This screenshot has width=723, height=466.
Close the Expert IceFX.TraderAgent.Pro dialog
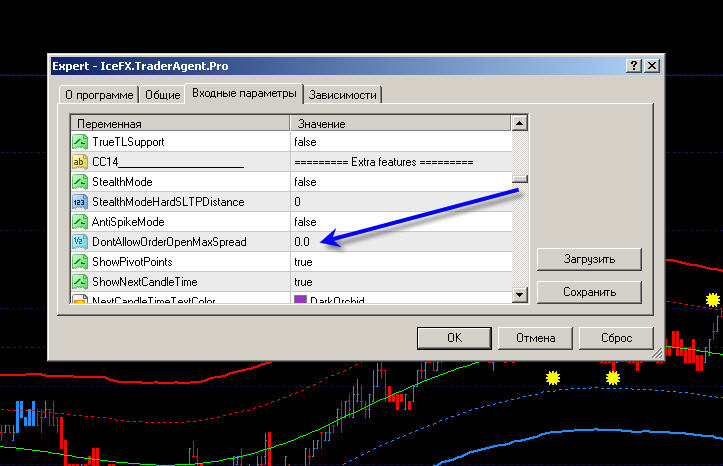click(652, 66)
